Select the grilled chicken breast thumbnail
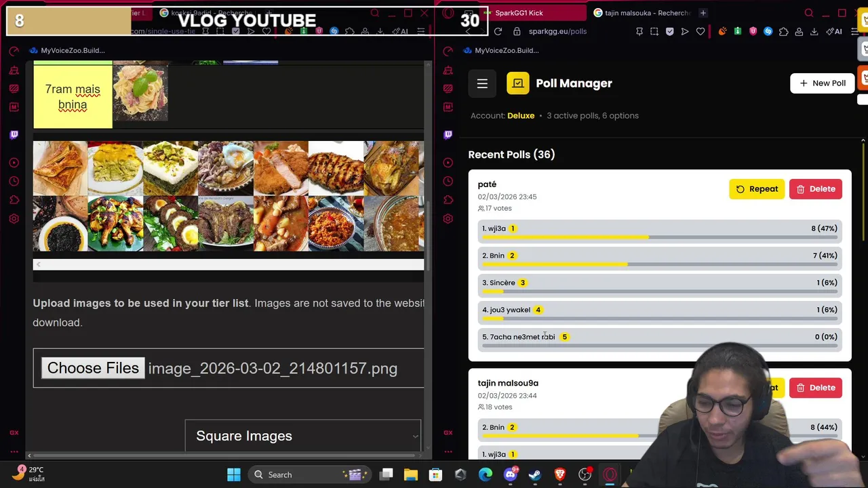 coord(336,168)
